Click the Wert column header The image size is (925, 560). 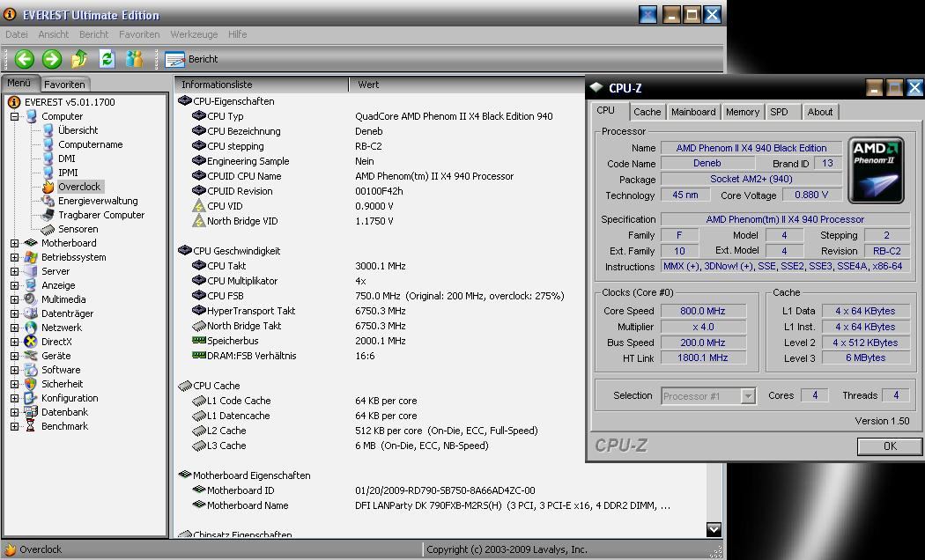click(467, 85)
